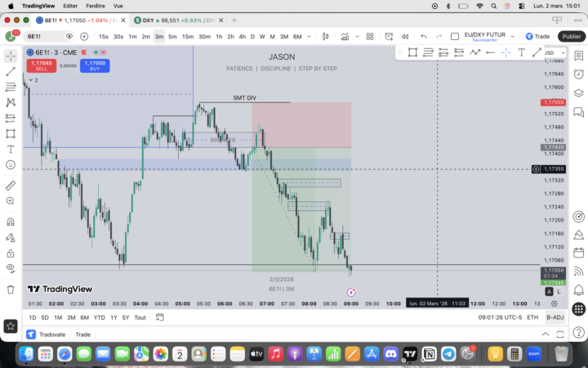Image resolution: width=588 pixels, height=368 pixels.
Task: Click the Trade button in top toolbar
Action: [x=538, y=37]
